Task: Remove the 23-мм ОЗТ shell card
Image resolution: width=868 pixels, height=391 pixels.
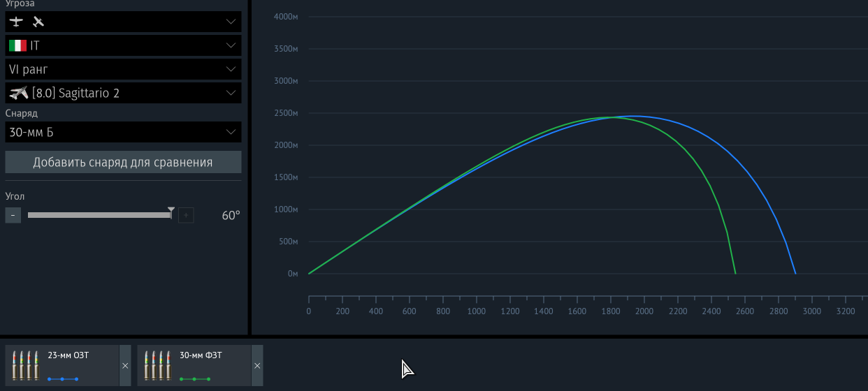Action: click(x=125, y=365)
